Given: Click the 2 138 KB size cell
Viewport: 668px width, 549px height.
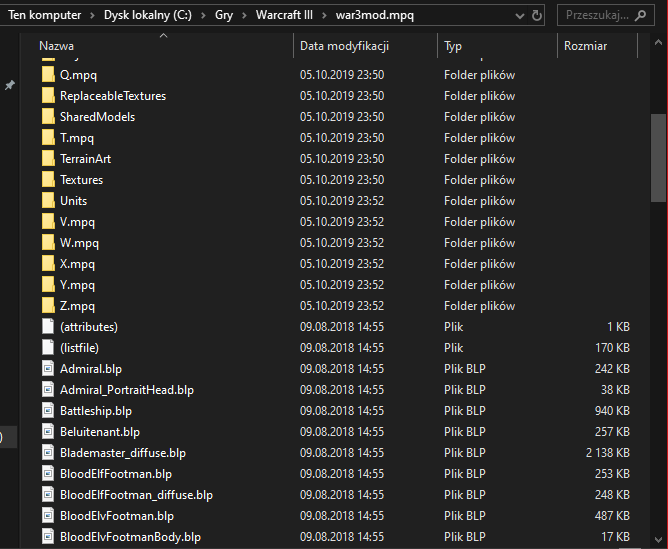Looking at the screenshot, I should (x=608, y=453).
